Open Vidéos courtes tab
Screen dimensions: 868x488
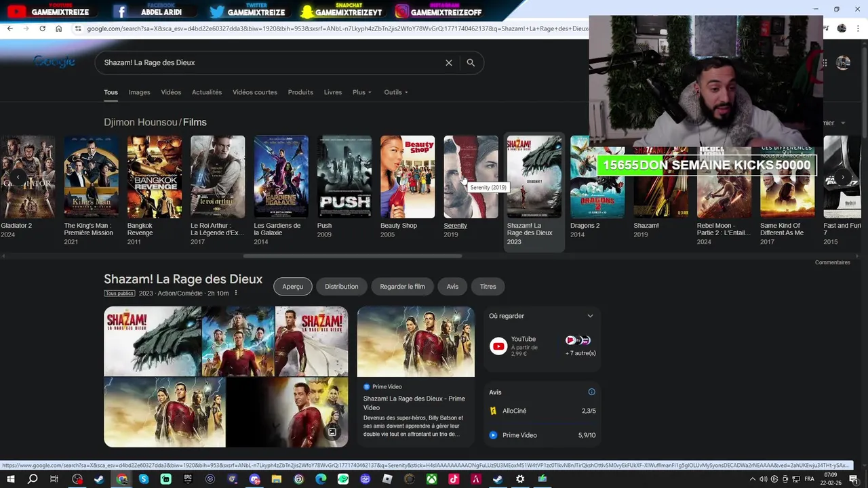coord(255,92)
